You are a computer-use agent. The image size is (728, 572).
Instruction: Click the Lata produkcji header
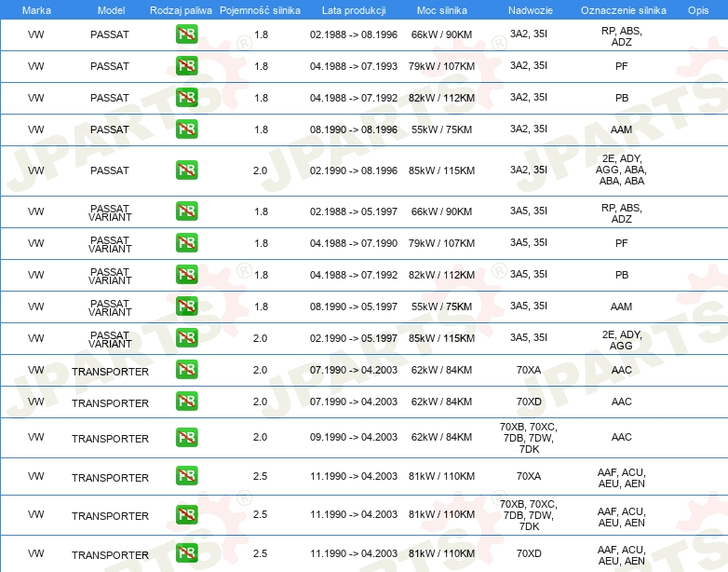coord(354,10)
